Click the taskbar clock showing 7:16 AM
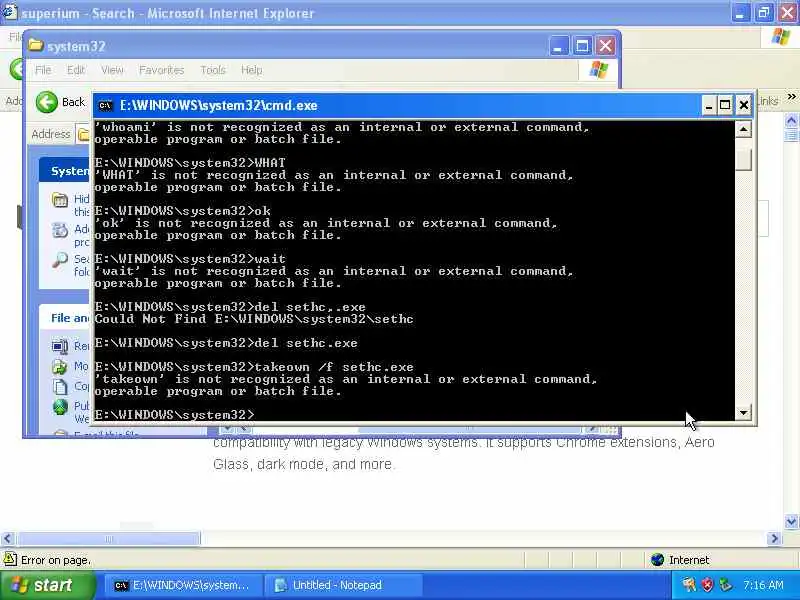Viewport: 800px width, 600px height. pos(763,585)
